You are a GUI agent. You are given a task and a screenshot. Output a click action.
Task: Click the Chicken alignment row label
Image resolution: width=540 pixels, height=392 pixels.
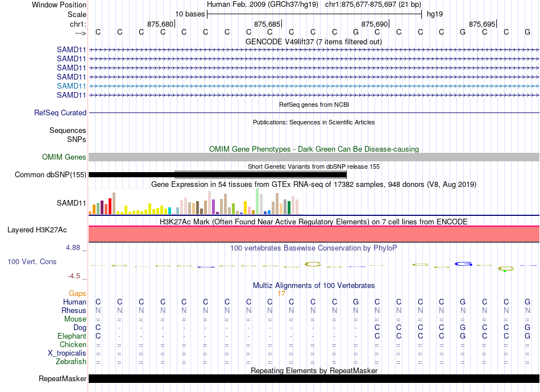tap(73, 344)
